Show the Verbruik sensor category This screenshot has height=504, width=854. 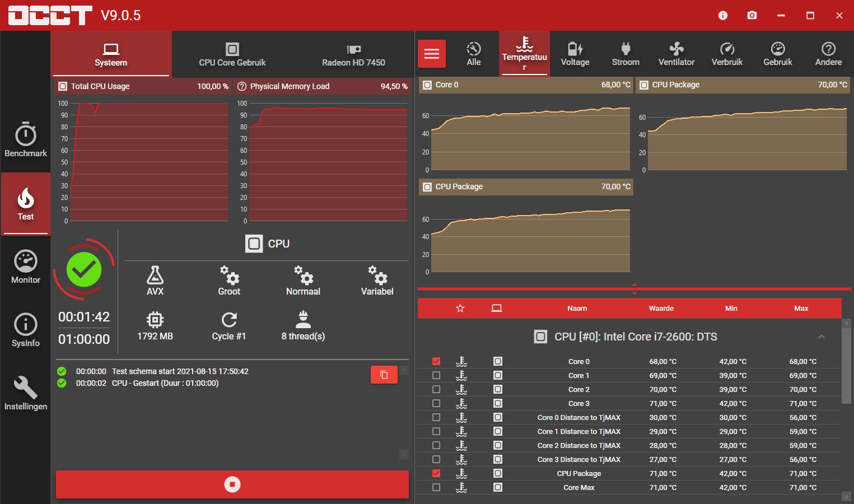[x=727, y=54]
